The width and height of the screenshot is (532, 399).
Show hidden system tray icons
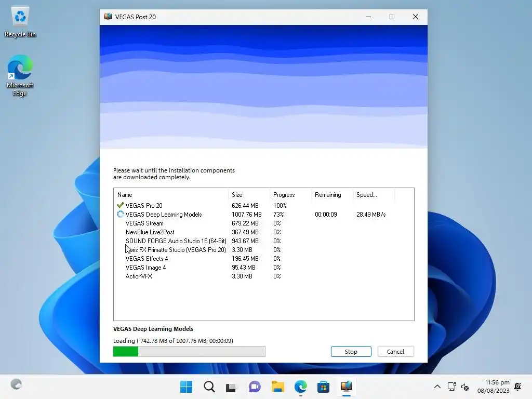[x=437, y=387]
